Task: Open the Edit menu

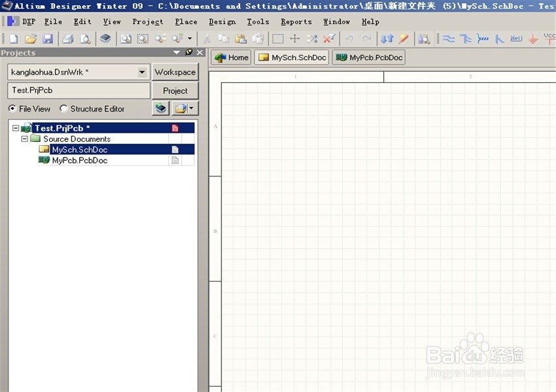Action: pyautogui.click(x=82, y=22)
